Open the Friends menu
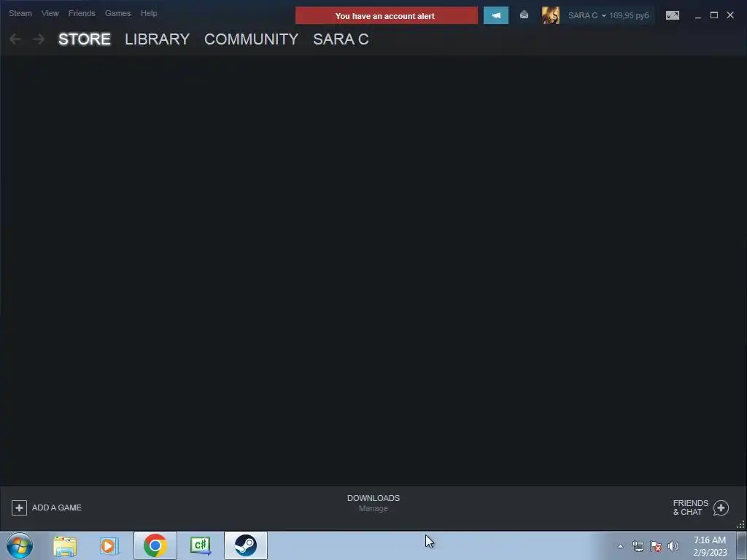 (82, 13)
